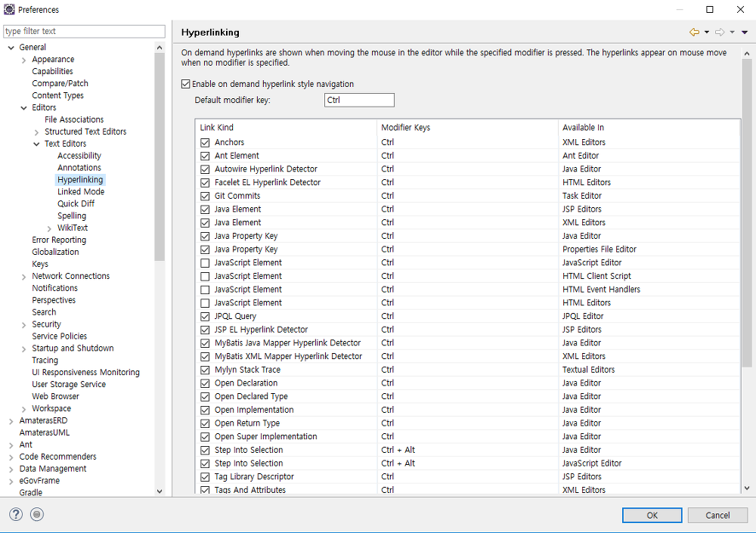Click the Default modifier key field
This screenshot has height=533, width=756.
tap(359, 100)
